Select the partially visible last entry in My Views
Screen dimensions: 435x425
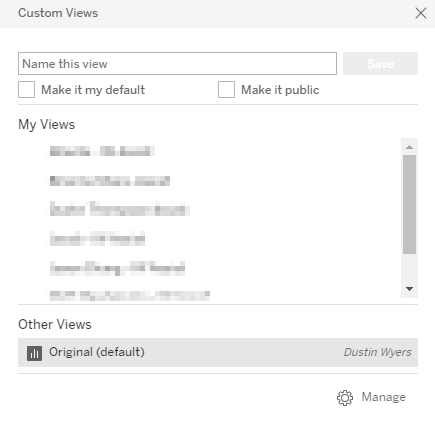(x=130, y=296)
